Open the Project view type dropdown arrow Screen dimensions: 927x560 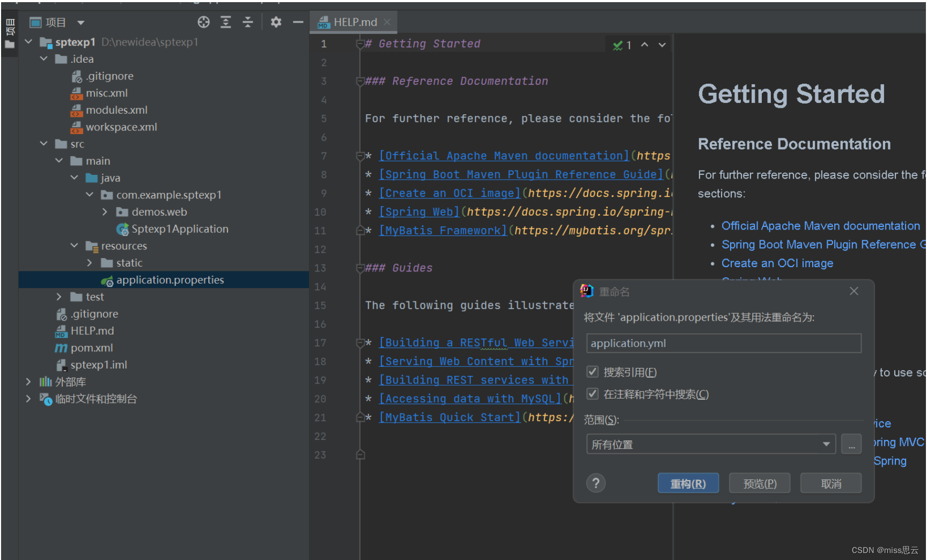81,23
